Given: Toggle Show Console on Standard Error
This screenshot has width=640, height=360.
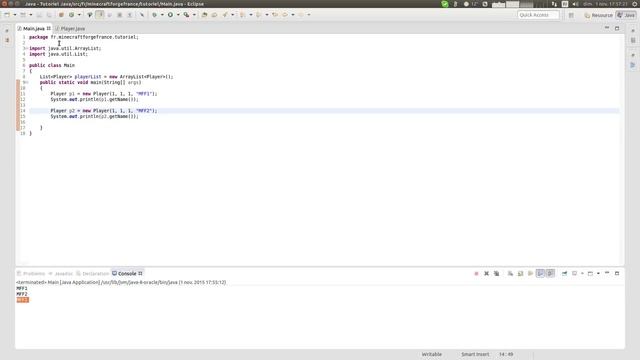Looking at the screenshot, I should coord(550,273).
